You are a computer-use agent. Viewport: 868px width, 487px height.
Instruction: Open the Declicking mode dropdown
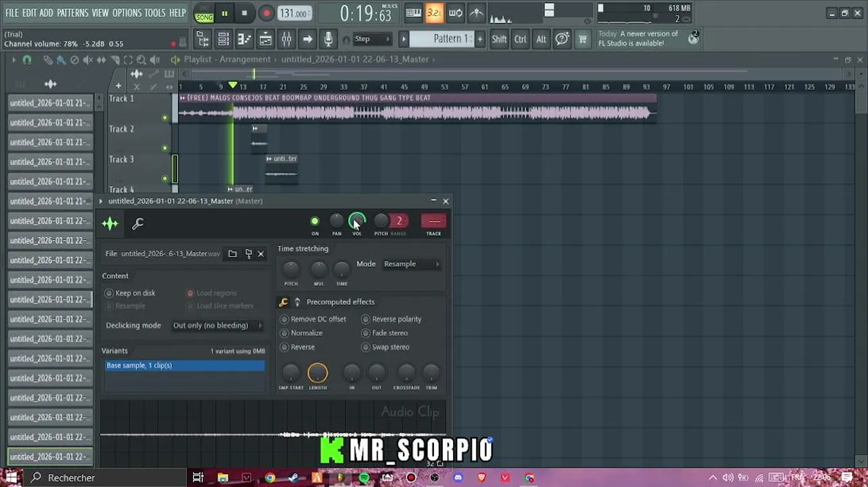click(217, 325)
